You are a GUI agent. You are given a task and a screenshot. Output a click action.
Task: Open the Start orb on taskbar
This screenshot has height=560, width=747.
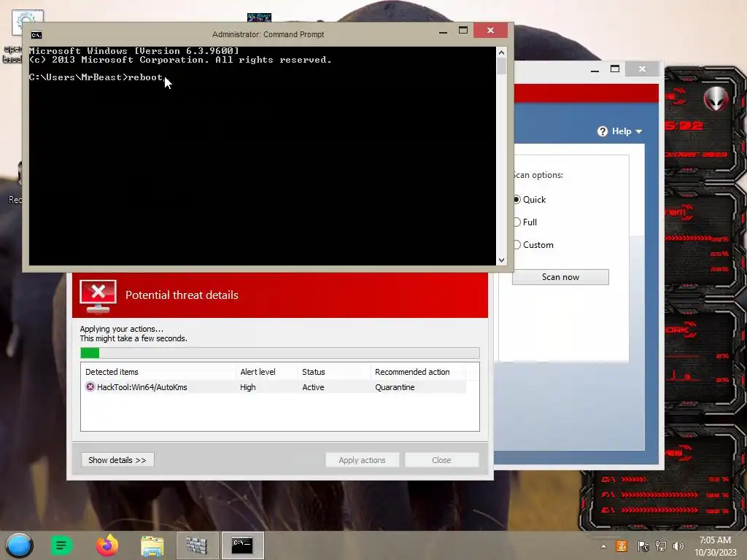click(x=19, y=545)
